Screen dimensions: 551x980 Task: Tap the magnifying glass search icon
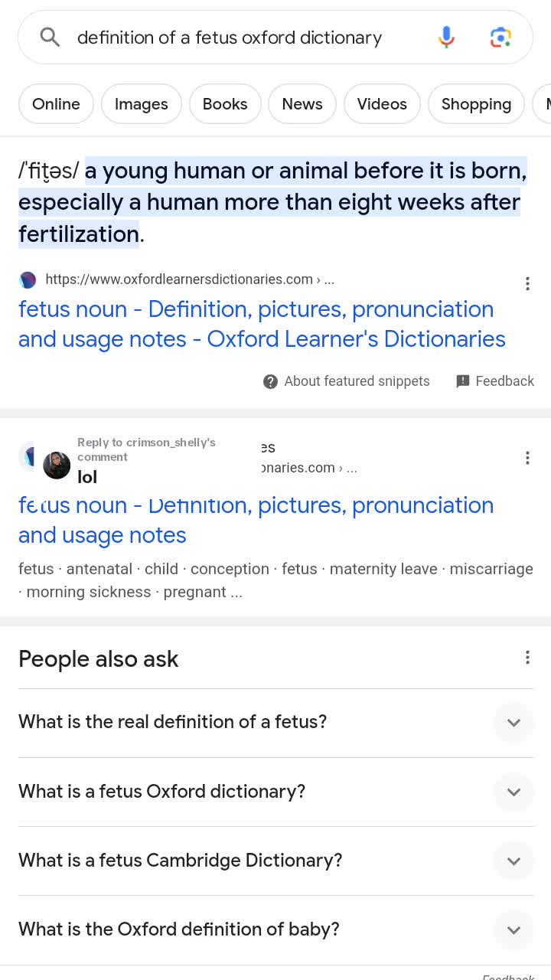[50, 37]
